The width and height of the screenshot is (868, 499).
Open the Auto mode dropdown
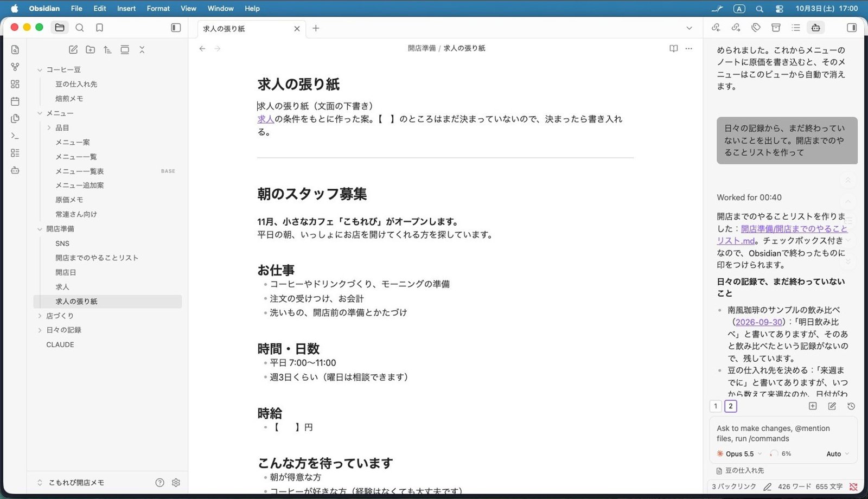(838, 454)
